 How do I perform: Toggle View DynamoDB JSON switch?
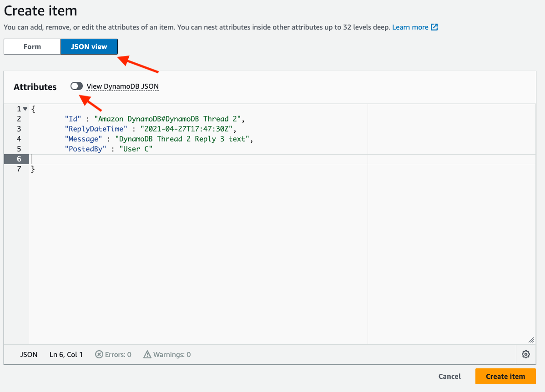(76, 86)
